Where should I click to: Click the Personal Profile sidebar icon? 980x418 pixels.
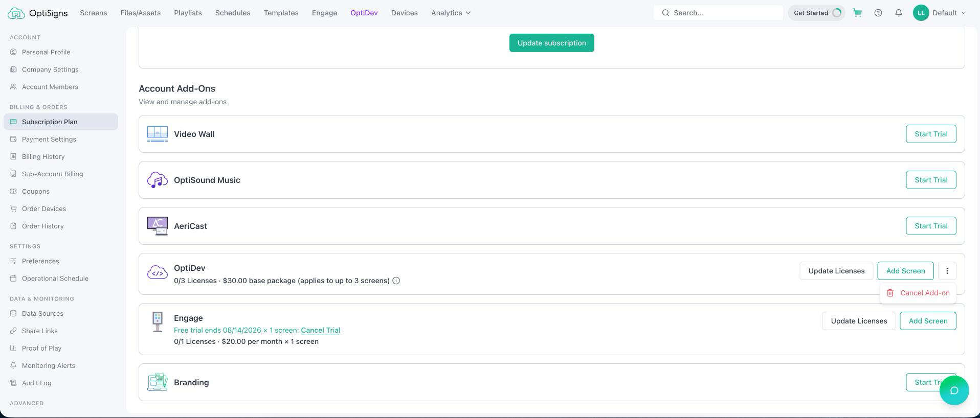(x=13, y=52)
